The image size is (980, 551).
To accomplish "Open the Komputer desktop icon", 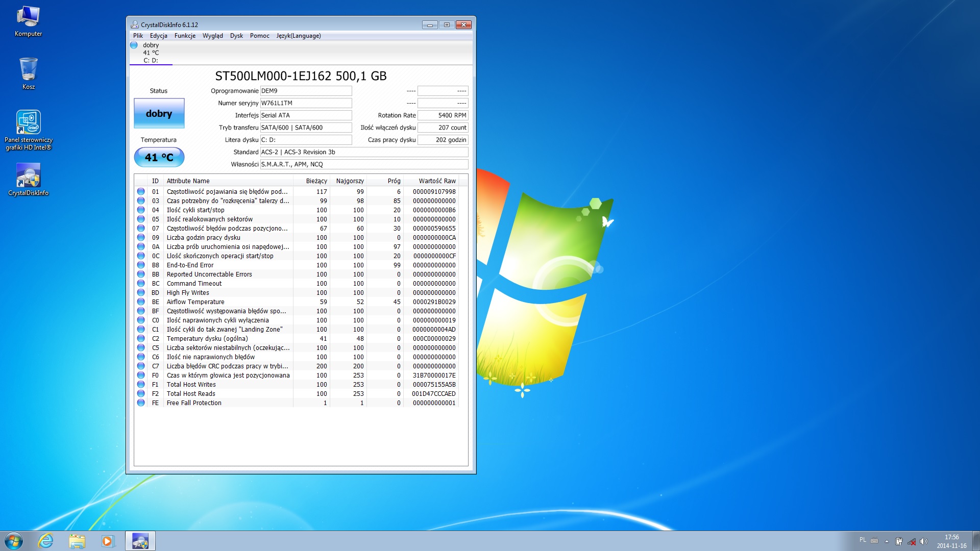I will pos(28,21).
